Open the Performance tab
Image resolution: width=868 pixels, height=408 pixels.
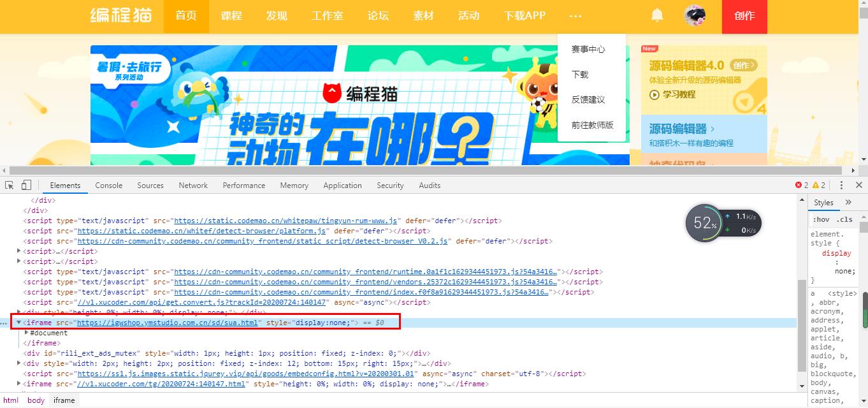coord(244,186)
